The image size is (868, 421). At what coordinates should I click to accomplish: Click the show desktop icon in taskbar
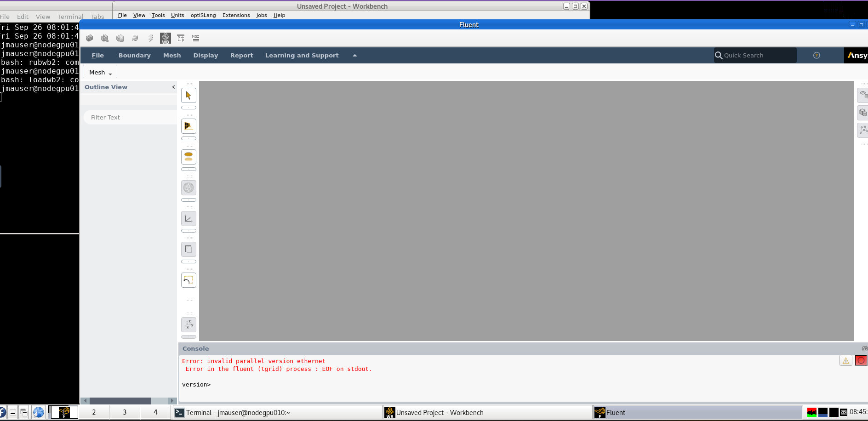pyautogui.click(x=13, y=412)
